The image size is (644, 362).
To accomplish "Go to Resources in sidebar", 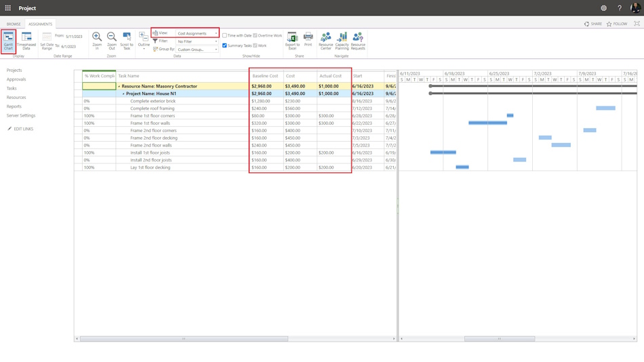I will point(16,98).
